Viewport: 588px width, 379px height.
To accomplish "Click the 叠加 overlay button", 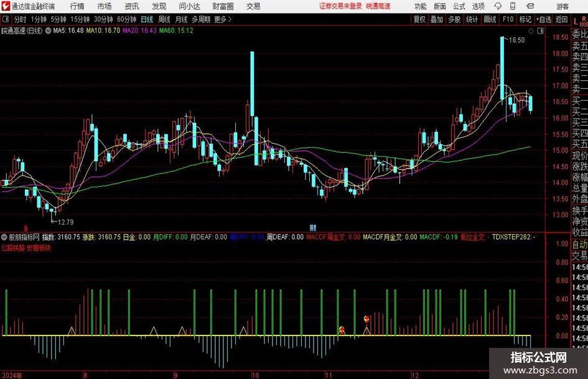I will point(437,19).
